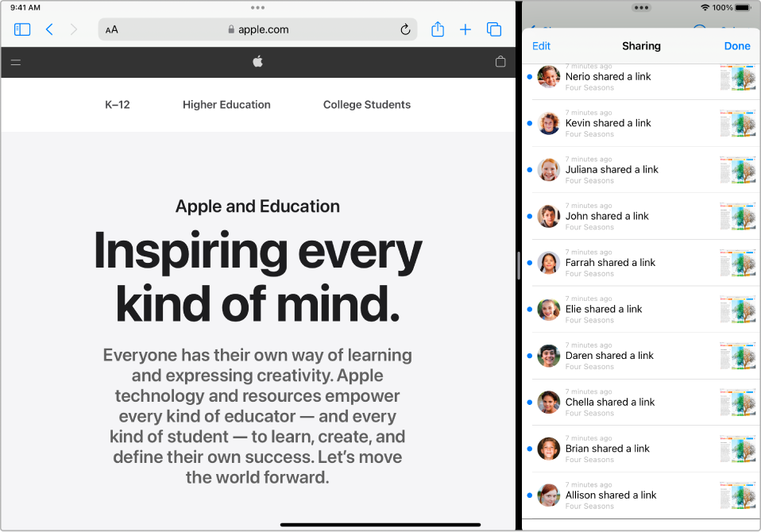Tap Edit in the Sharing panel
The height and width of the screenshot is (532, 761).
542,45
